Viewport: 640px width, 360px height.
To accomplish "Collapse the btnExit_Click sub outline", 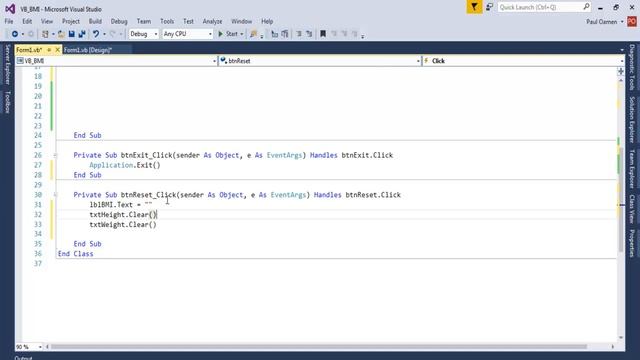I will 55,155.
